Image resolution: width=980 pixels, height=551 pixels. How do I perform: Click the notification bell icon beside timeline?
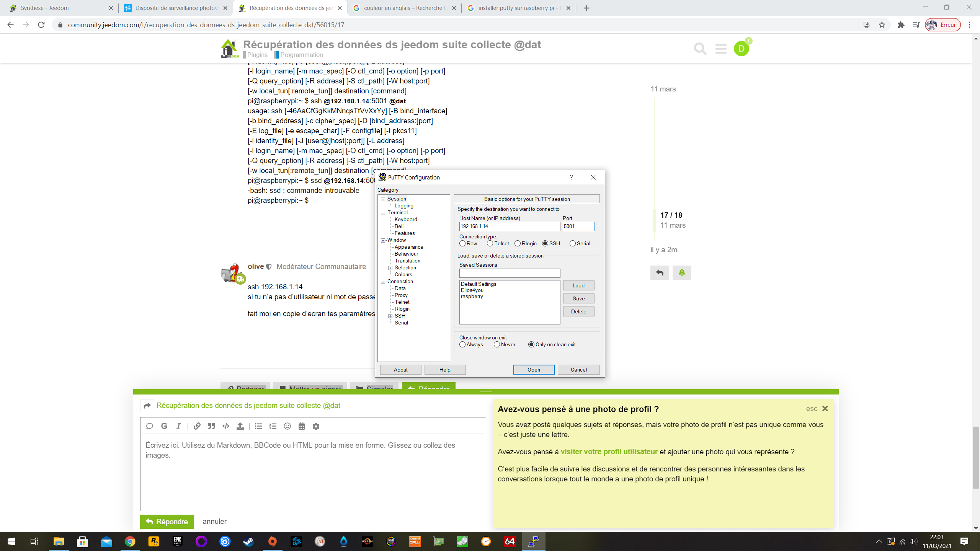click(682, 272)
